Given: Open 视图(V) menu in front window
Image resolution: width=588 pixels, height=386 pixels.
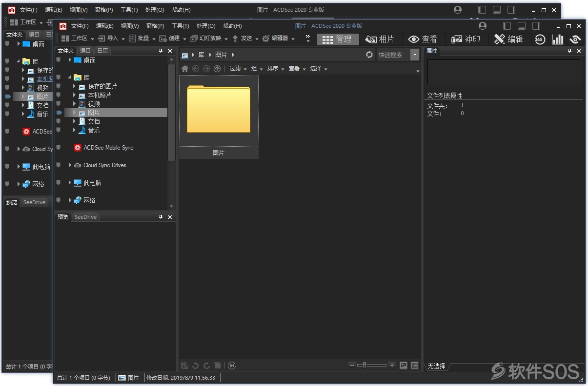Looking at the screenshot, I should tap(130, 26).
